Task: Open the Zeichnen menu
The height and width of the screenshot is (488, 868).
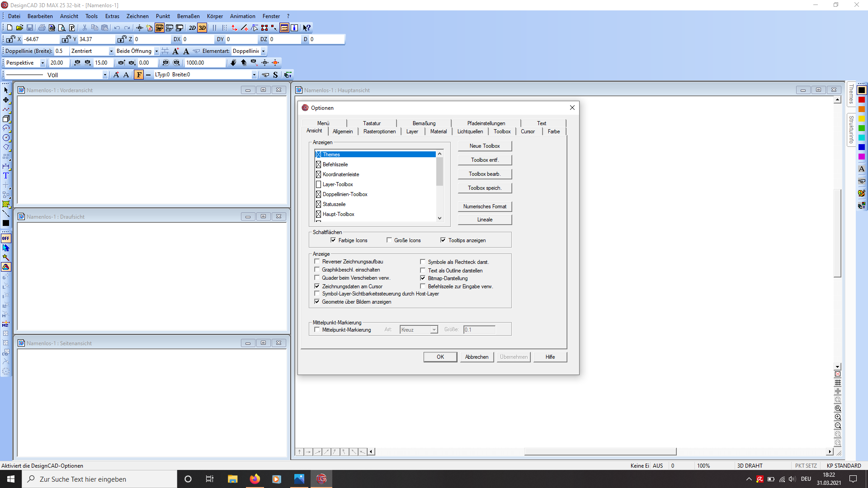Action: click(x=137, y=16)
